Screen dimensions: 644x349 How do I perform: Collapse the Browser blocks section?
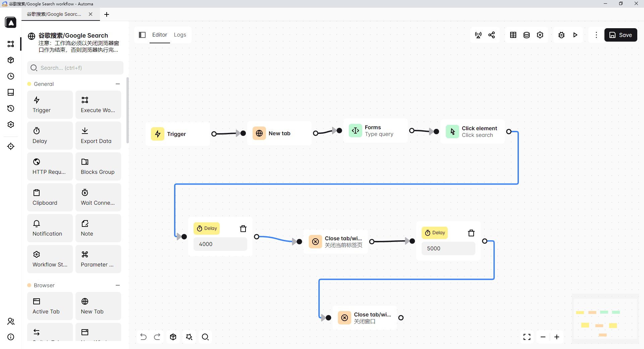118,285
